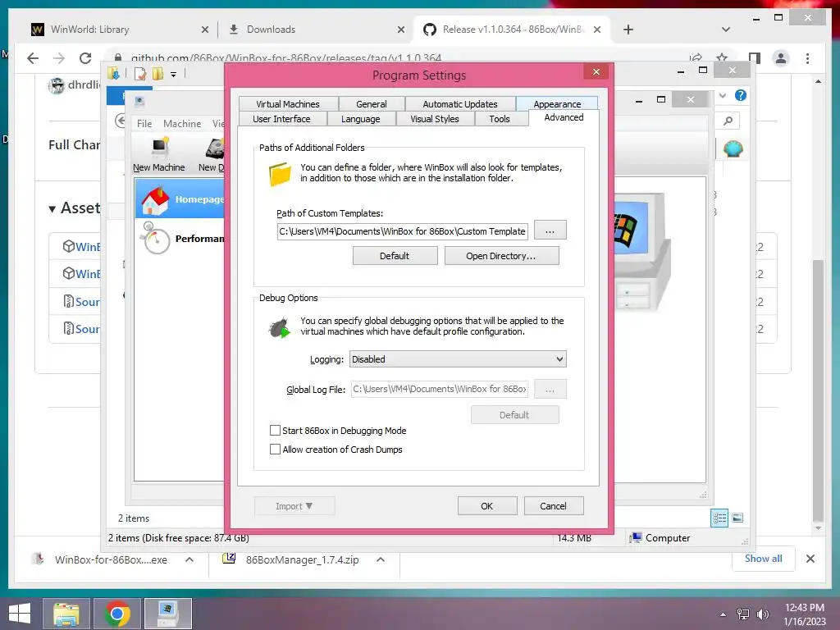Click the browser page vertical scrollbar
Viewport: 840px width, 630px height.
pos(818,390)
